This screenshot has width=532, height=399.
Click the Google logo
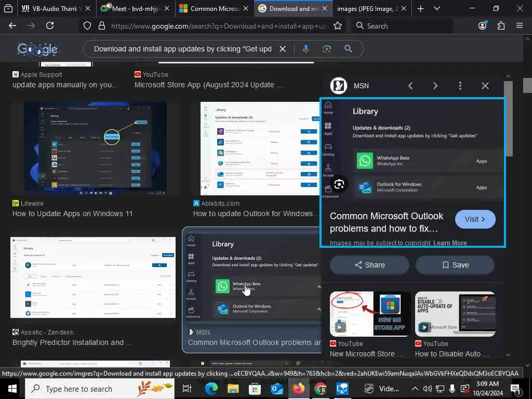[x=37, y=49]
